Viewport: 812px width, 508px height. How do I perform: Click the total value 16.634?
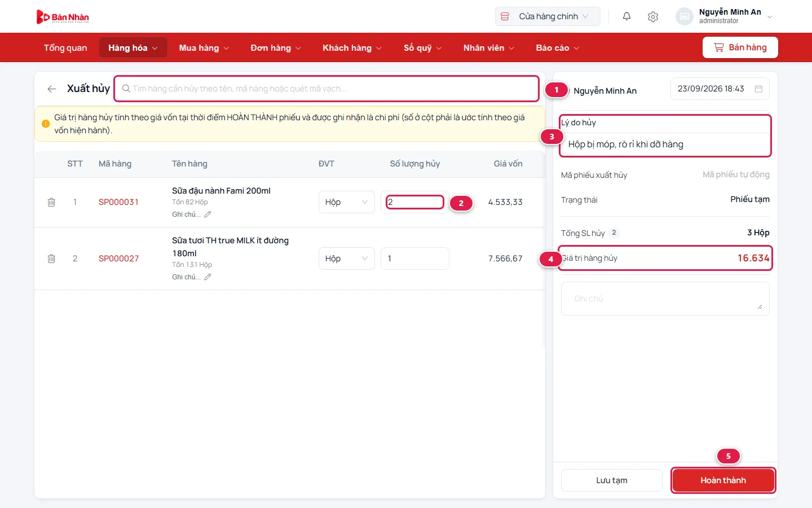pyautogui.click(x=753, y=258)
